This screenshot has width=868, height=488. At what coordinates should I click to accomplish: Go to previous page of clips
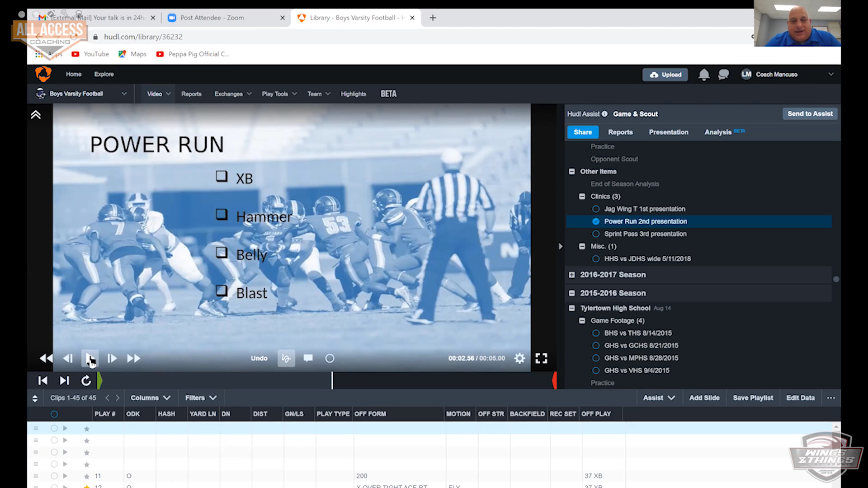[107, 398]
